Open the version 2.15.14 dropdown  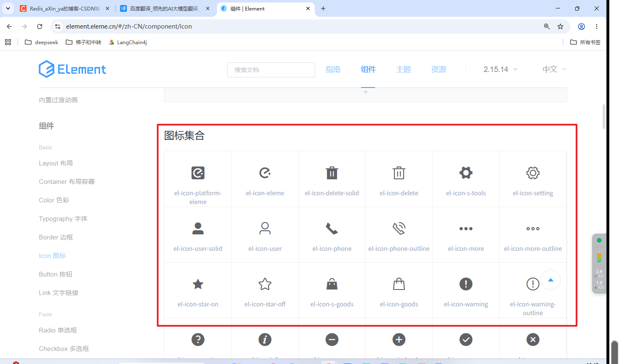501,69
